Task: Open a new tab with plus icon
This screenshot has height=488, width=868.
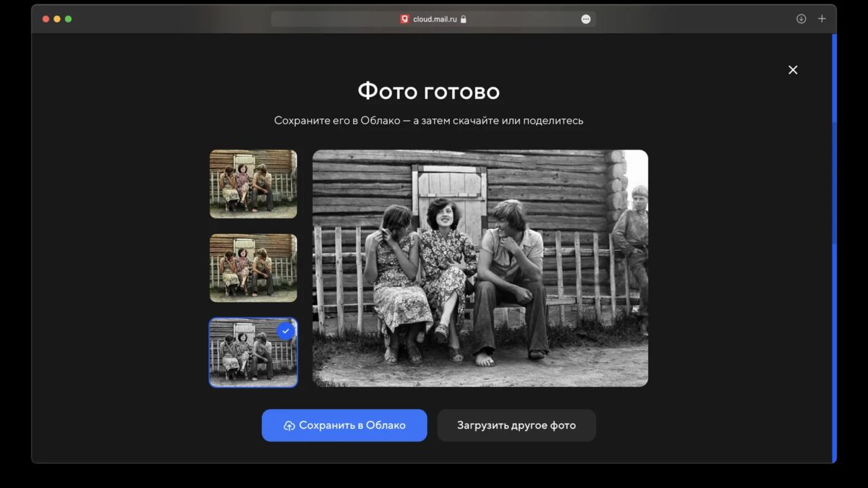Action: pyautogui.click(x=822, y=19)
